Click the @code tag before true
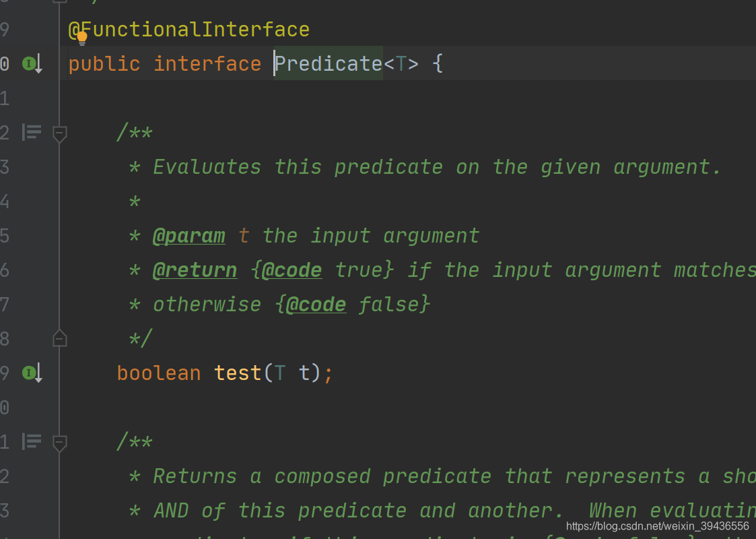This screenshot has width=756, height=539. point(291,270)
